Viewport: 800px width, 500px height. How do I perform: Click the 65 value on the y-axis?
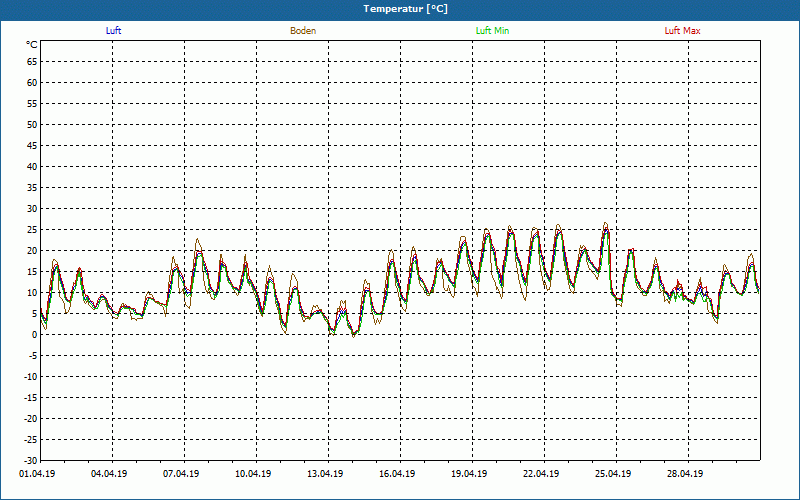tap(32, 62)
